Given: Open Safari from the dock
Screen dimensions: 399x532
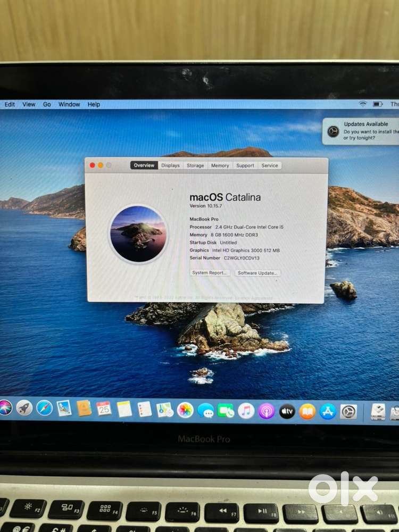Looking at the screenshot, I should (44, 408).
